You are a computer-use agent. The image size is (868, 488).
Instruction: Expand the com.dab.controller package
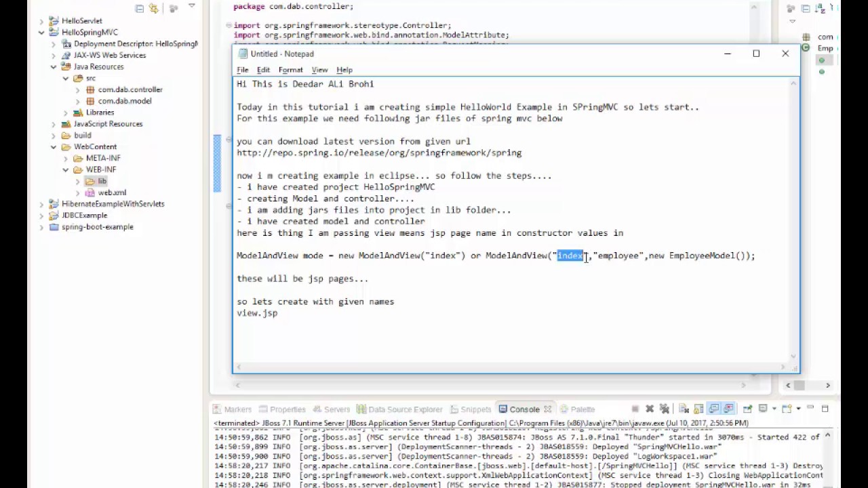click(x=78, y=89)
